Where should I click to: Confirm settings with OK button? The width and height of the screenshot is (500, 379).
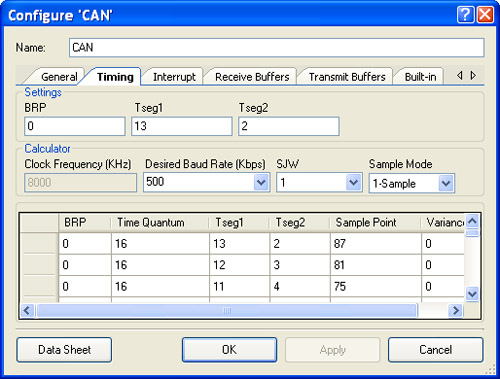(229, 350)
